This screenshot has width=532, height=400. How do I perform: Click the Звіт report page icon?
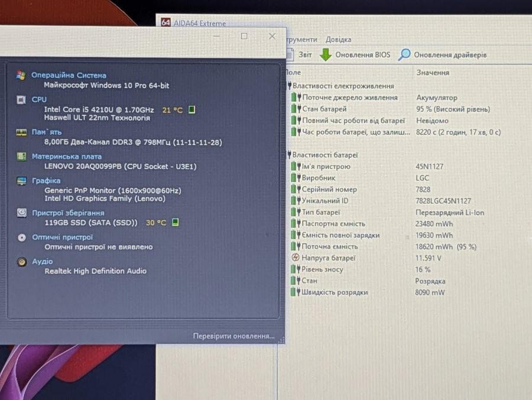click(x=290, y=54)
